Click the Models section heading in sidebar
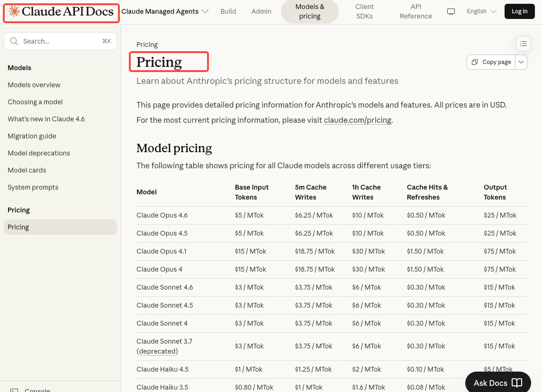Image resolution: width=542 pixels, height=392 pixels. tap(19, 68)
